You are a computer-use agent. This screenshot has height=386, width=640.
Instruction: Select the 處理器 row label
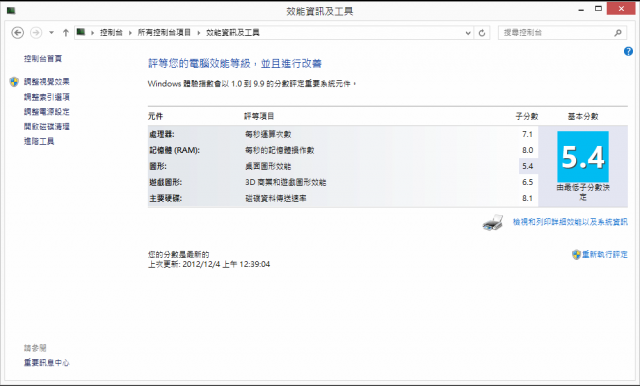(x=162, y=134)
